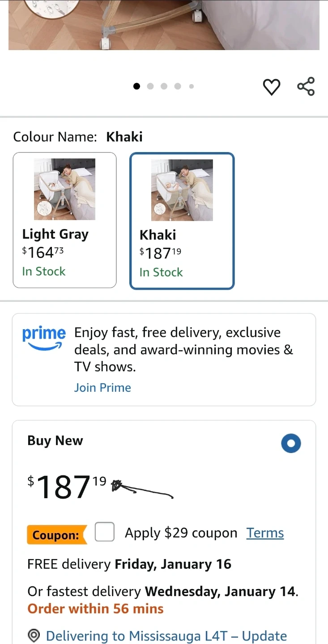
Task: Tap the main product image
Action: [164, 25]
